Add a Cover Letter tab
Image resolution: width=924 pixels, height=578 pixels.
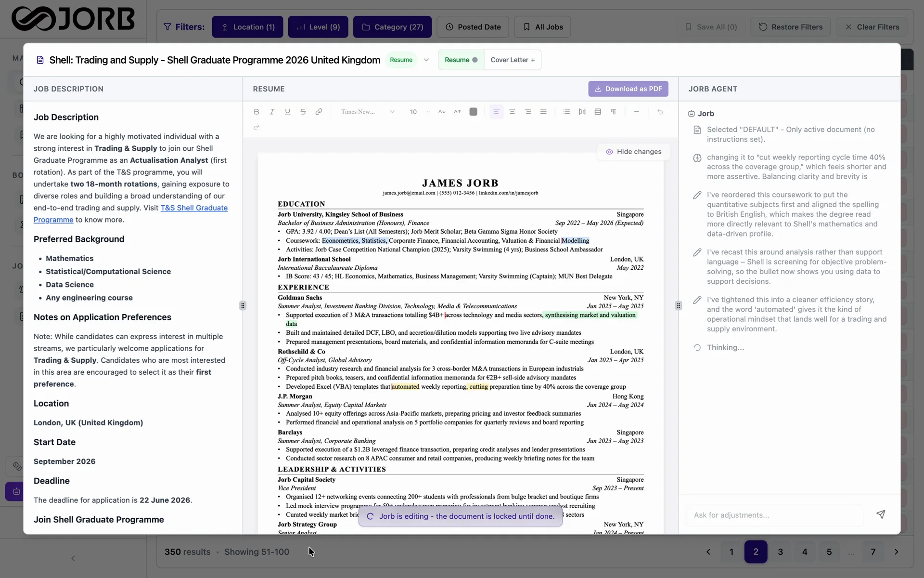513,60
